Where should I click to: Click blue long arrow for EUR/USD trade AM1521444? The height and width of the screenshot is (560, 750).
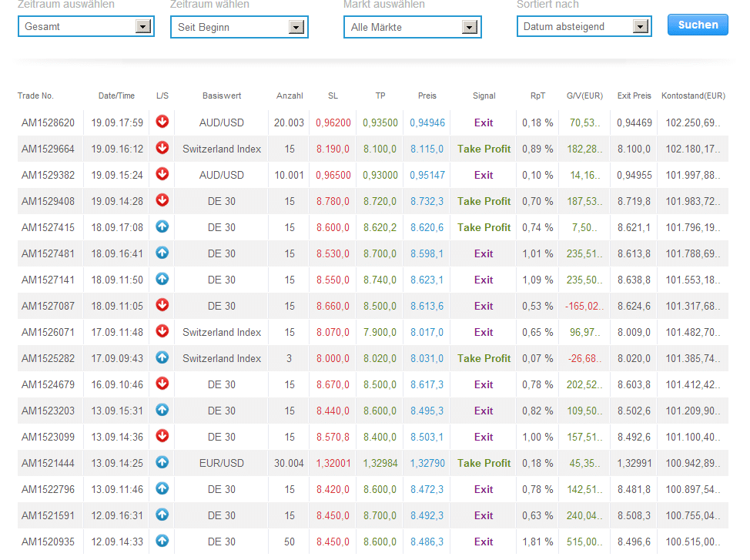coord(162,463)
